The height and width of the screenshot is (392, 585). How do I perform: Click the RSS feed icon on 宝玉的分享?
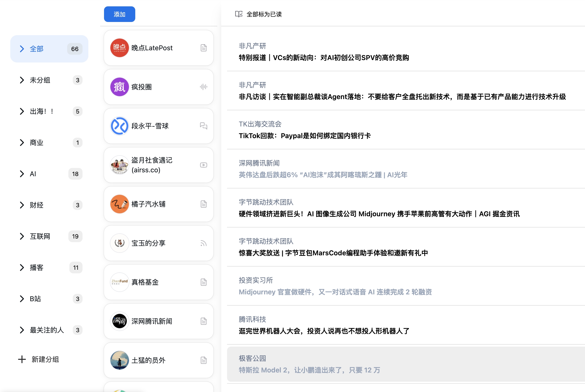(203, 243)
